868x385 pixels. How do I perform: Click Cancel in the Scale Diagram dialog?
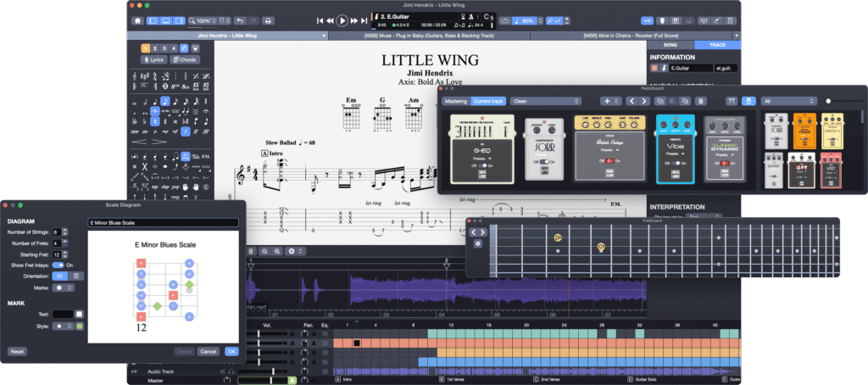point(209,351)
